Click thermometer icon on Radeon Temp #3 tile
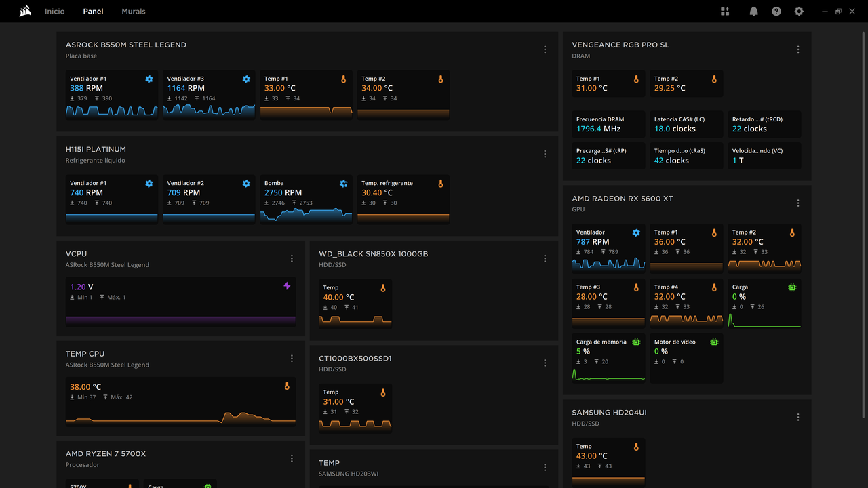 coord(636,287)
